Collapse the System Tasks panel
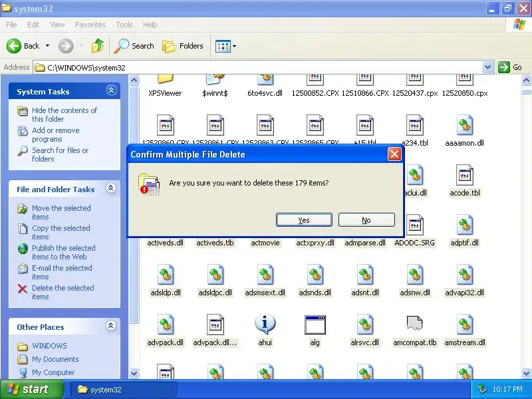Image resolution: width=532 pixels, height=399 pixels. [111, 90]
